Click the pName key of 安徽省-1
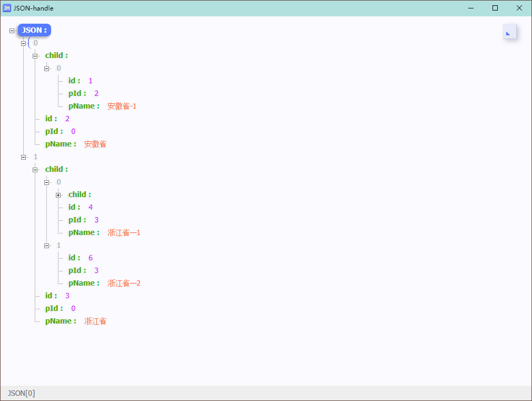 (84, 106)
